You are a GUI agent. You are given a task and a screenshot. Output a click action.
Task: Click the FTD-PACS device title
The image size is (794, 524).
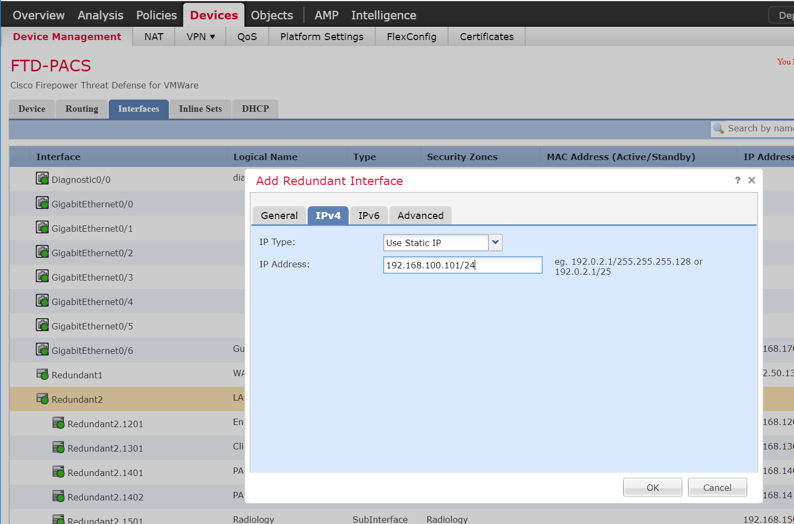point(51,66)
